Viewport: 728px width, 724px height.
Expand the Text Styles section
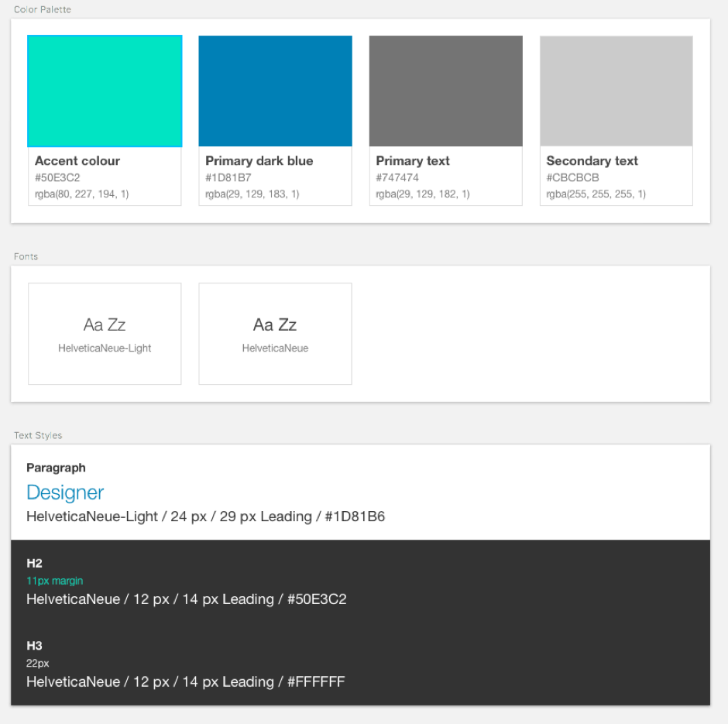pyautogui.click(x=38, y=435)
